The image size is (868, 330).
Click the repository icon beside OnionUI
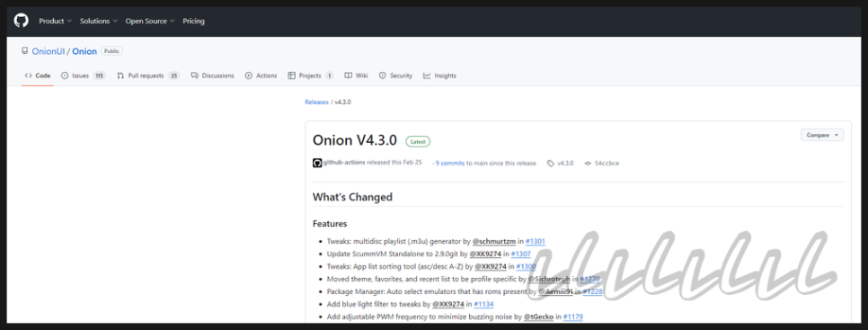pos(24,51)
